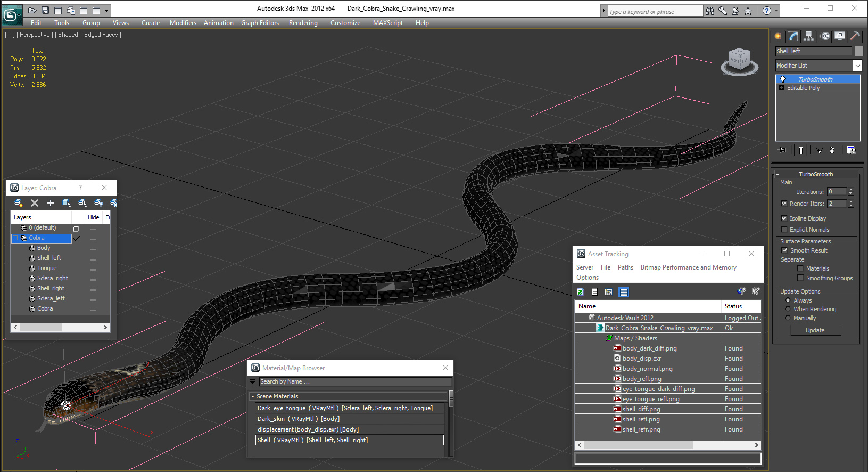Open the Display command panel tab

tap(840, 36)
